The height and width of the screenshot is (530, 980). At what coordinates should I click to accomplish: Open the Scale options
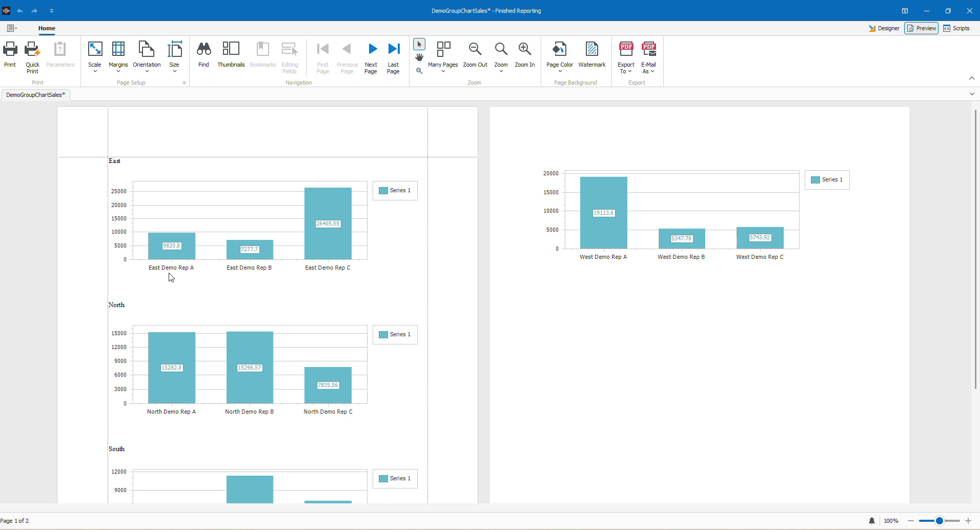coord(95,57)
